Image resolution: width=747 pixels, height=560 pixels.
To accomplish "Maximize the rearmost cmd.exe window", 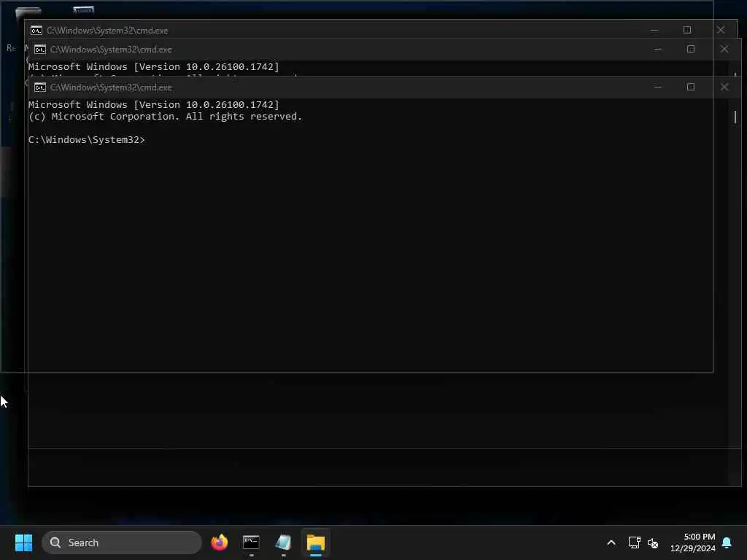I will coord(687,30).
